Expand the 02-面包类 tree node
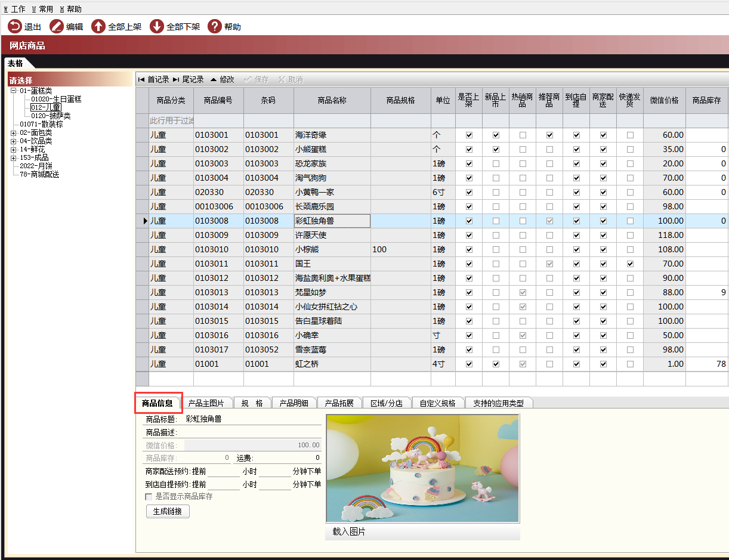Screen dimensions: 729x560 point(13,132)
